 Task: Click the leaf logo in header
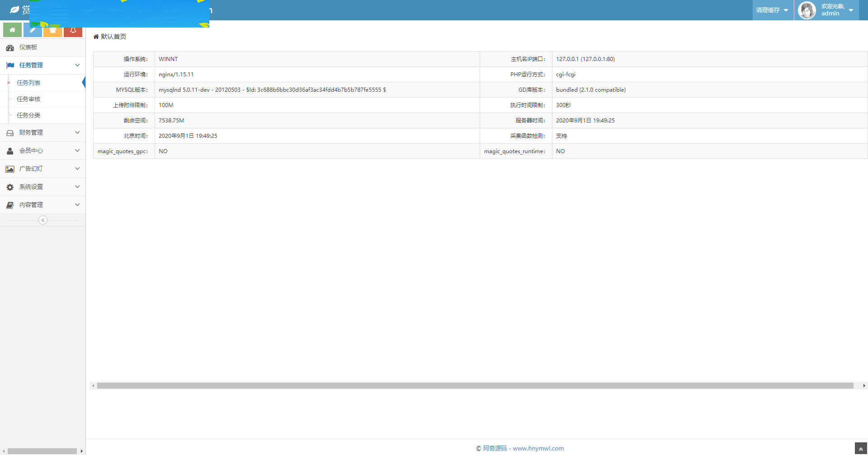tap(14, 10)
